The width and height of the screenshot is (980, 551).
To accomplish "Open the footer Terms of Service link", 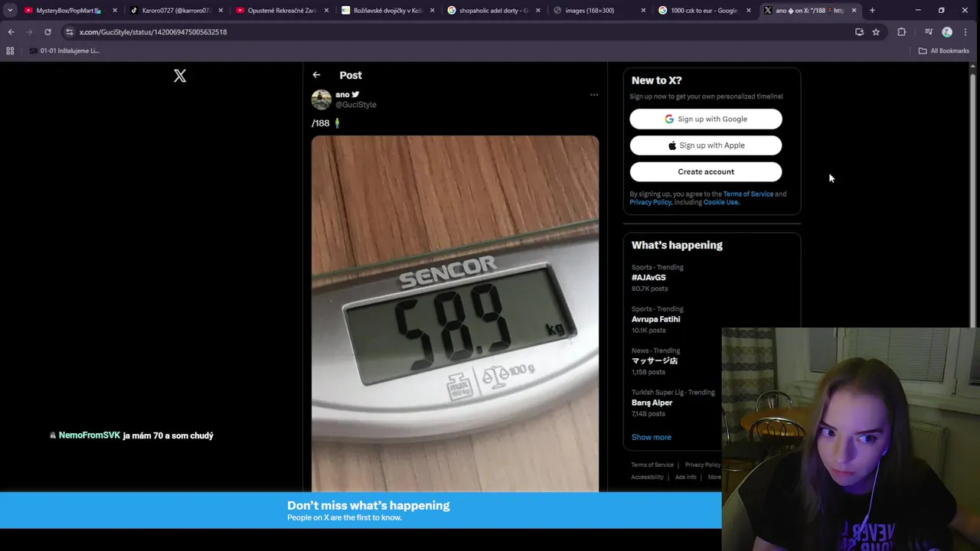I will click(652, 465).
